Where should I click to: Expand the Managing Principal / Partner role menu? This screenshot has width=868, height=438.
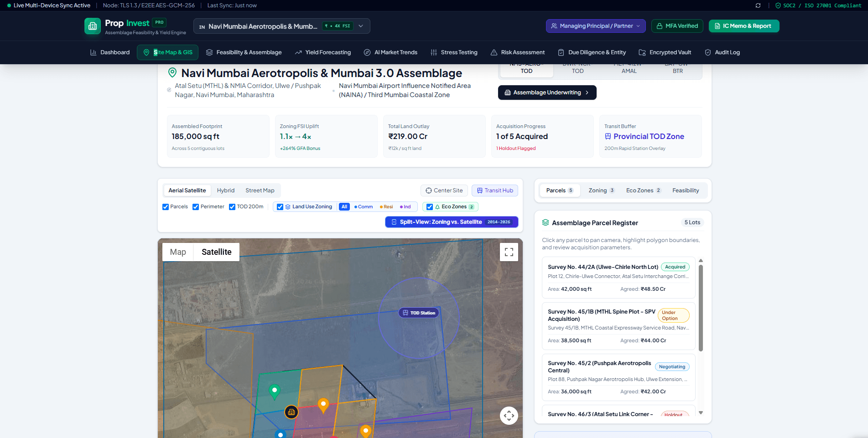(596, 26)
